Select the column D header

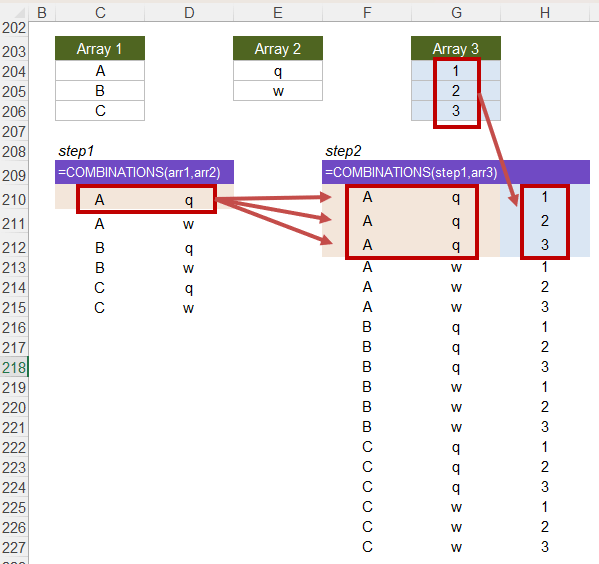pos(189,13)
